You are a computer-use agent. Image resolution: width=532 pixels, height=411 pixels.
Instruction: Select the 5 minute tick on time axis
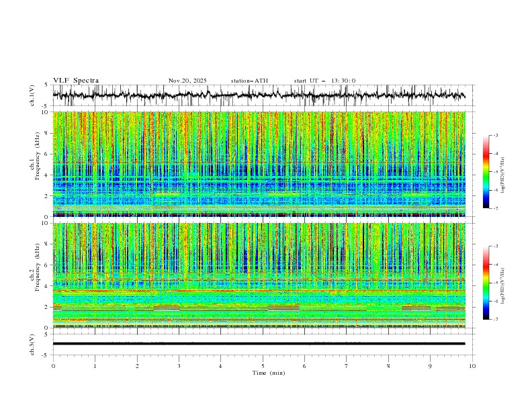click(263, 366)
